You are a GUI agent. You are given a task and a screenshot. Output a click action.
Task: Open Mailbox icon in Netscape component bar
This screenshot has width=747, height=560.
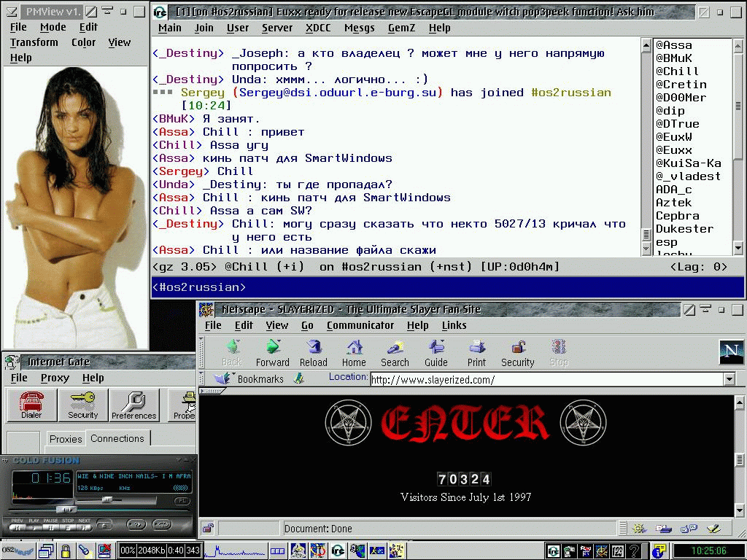click(x=664, y=528)
